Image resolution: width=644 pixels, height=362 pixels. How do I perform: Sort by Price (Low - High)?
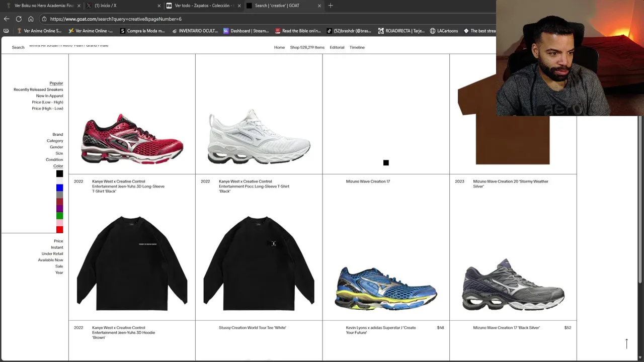[x=48, y=102]
